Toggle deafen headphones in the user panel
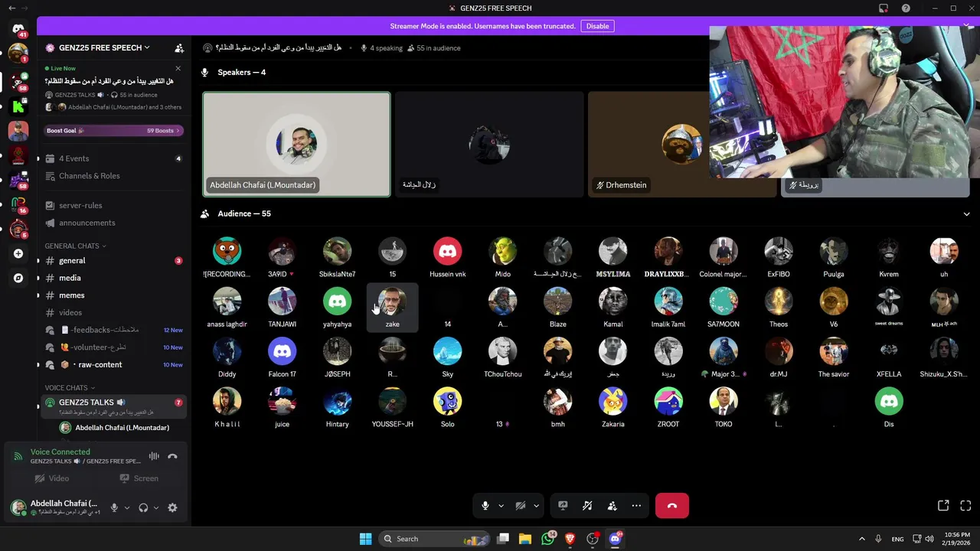The width and height of the screenshot is (980, 551). [x=143, y=507]
